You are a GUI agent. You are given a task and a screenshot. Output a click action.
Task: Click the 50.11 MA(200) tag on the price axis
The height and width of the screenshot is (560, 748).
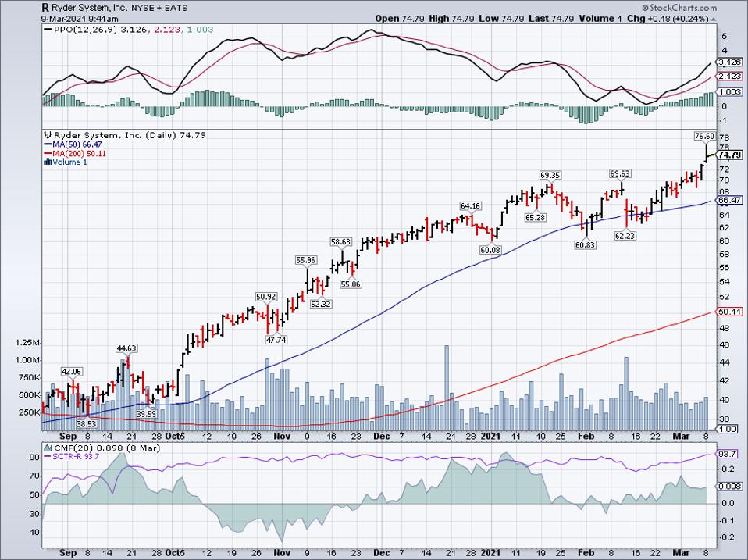730,312
